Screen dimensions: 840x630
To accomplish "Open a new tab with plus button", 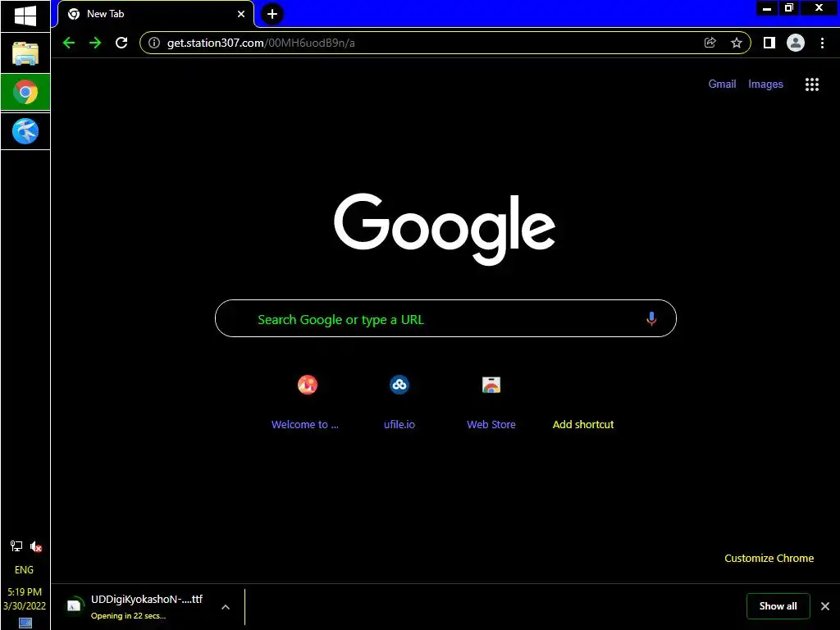I will tap(272, 14).
